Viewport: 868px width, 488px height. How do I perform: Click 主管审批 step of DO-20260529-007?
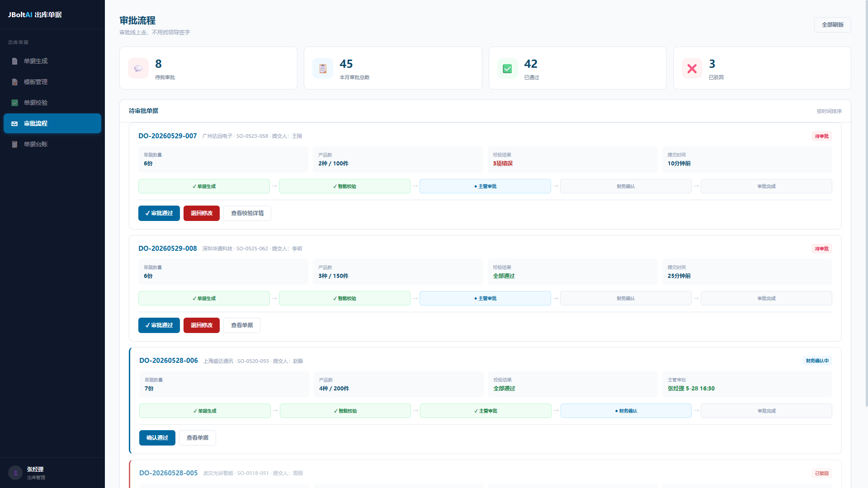(x=485, y=186)
